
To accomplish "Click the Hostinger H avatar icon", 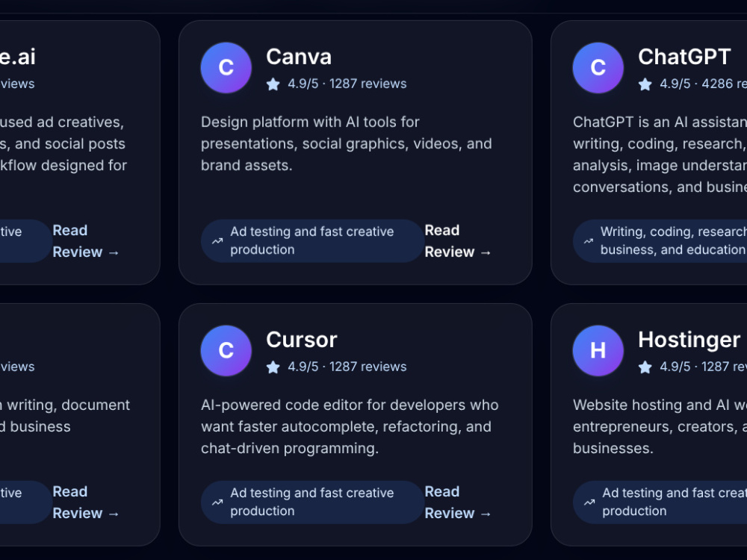I will [x=598, y=350].
